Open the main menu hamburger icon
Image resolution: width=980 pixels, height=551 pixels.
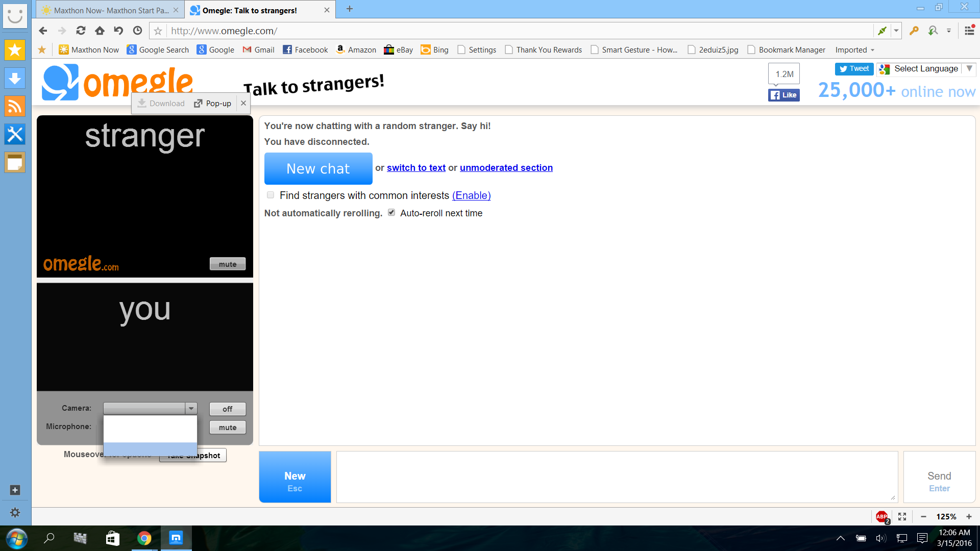[969, 31]
